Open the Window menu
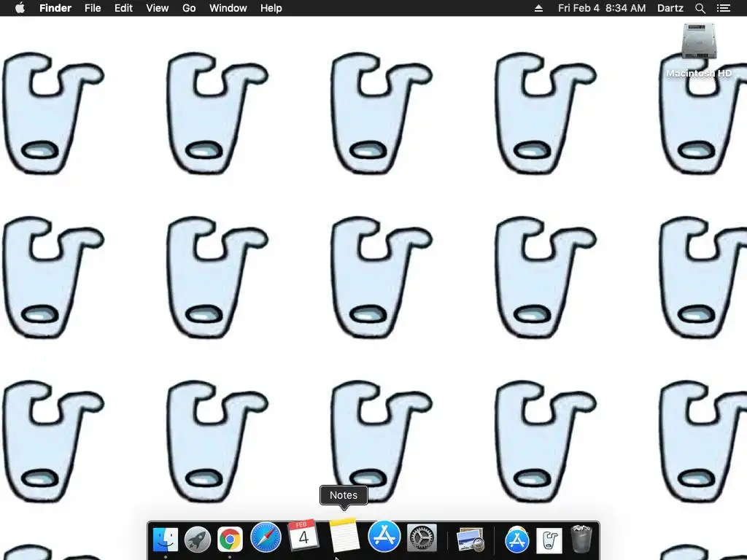Image resolution: width=747 pixels, height=560 pixels. click(228, 8)
